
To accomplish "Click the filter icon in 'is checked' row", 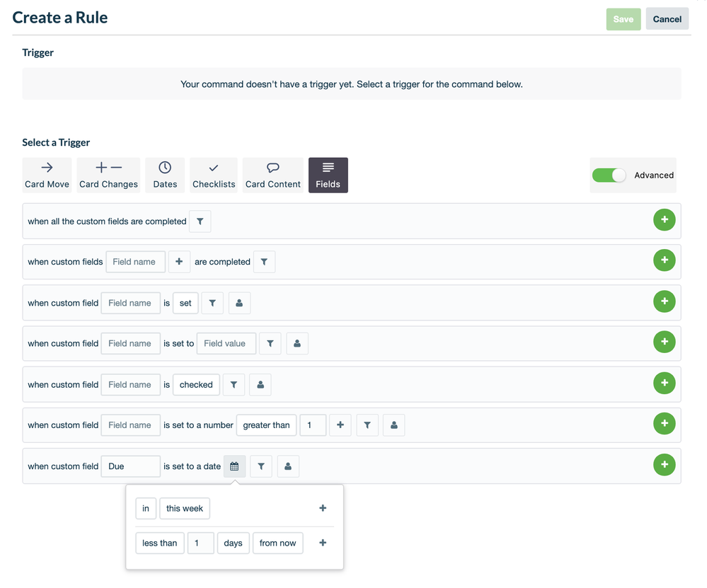I will pos(234,385).
